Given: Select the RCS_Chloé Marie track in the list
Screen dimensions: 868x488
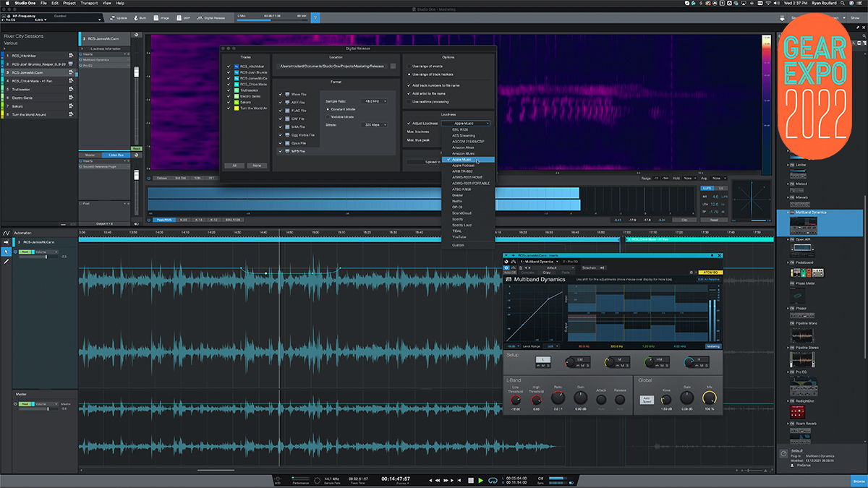Looking at the screenshot, I should click(40, 81).
